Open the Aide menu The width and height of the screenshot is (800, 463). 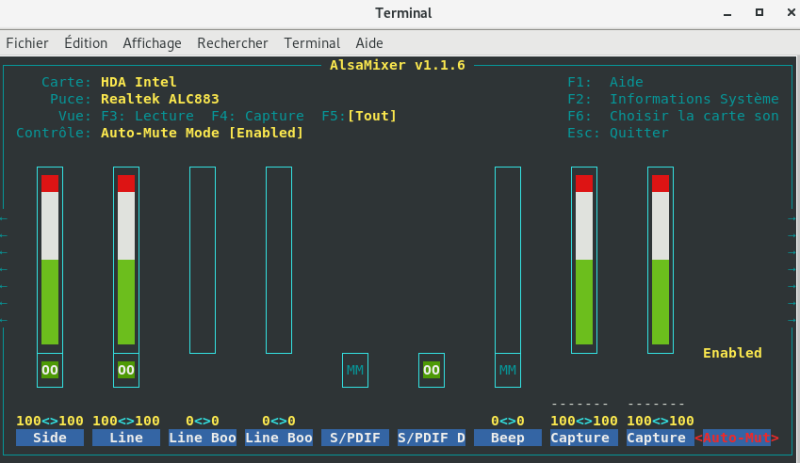(369, 43)
